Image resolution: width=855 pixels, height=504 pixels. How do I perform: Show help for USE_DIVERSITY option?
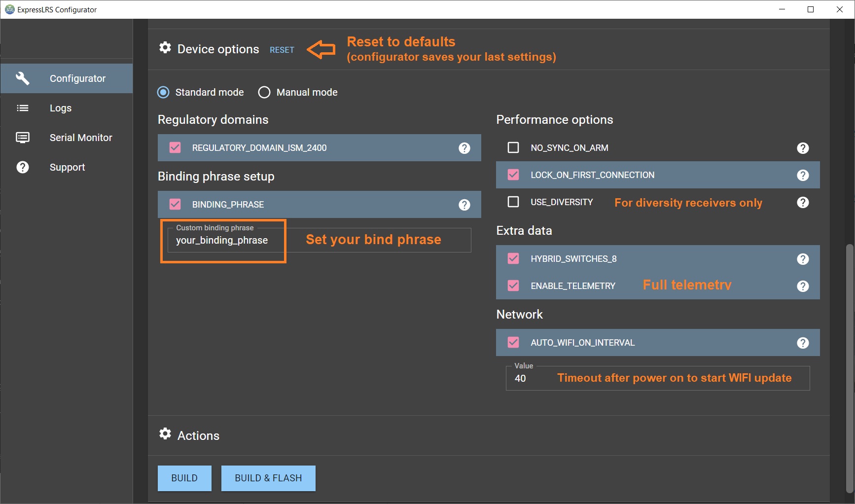click(803, 202)
